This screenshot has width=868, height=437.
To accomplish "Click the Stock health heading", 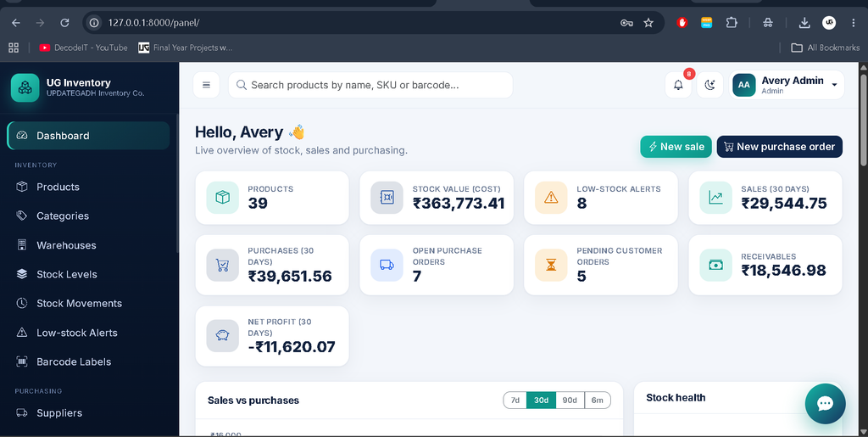I will pyautogui.click(x=676, y=398).
